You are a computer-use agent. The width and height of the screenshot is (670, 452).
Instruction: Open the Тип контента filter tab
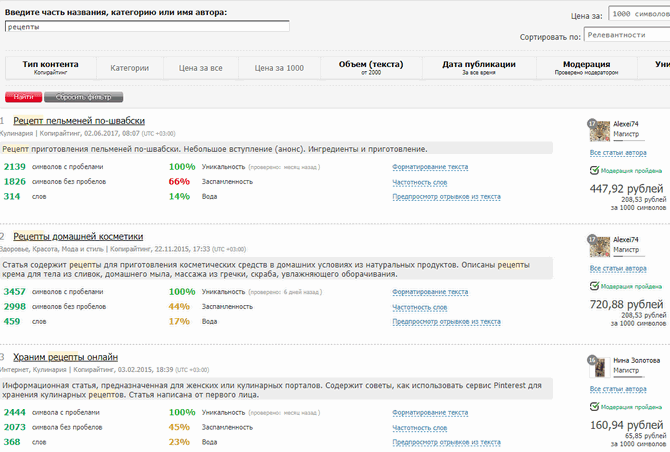pyautogui.click(x=50, y=68)
